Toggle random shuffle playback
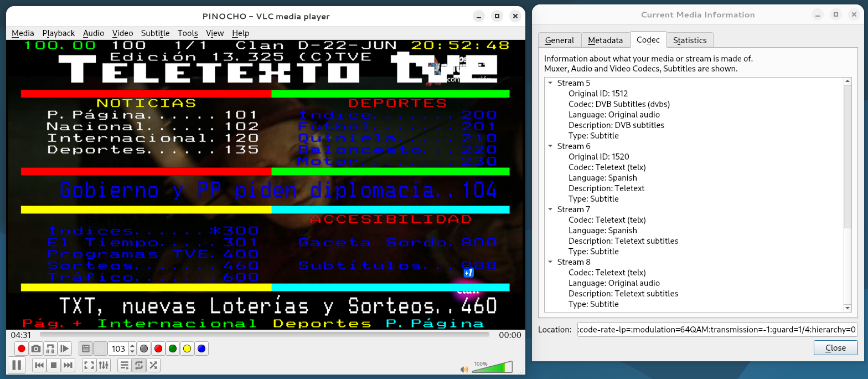Screen dimensions: 868x379 pyautogui.click(x=153, y=365)
